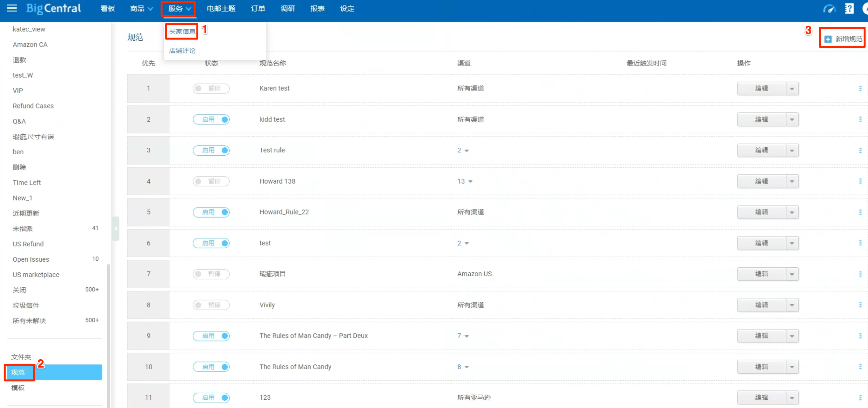The image size is (868, 408).
Task: Click 编辑 for Test rule
Action: tap(761, 151)
